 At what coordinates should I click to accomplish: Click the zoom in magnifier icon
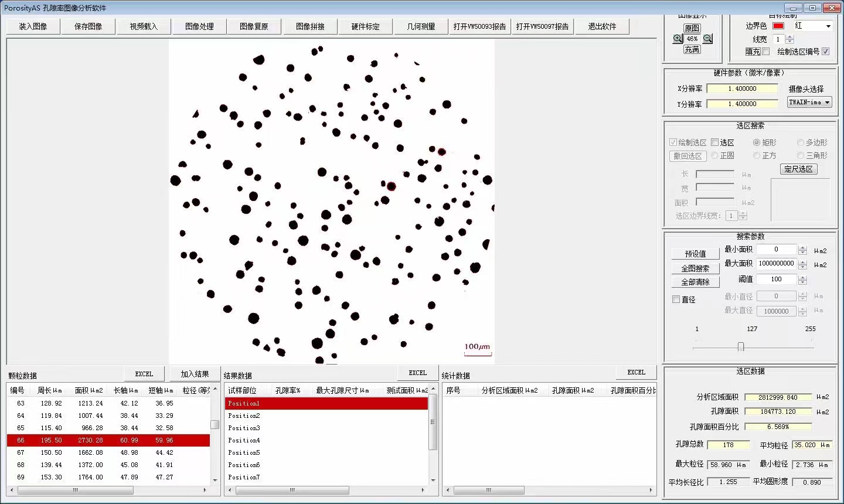(x=678, y=39)
